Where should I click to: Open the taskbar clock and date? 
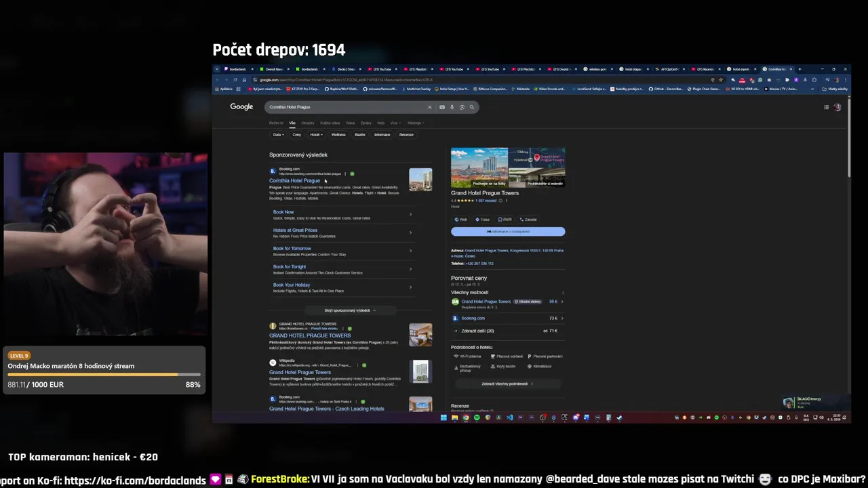pos(834,418)
